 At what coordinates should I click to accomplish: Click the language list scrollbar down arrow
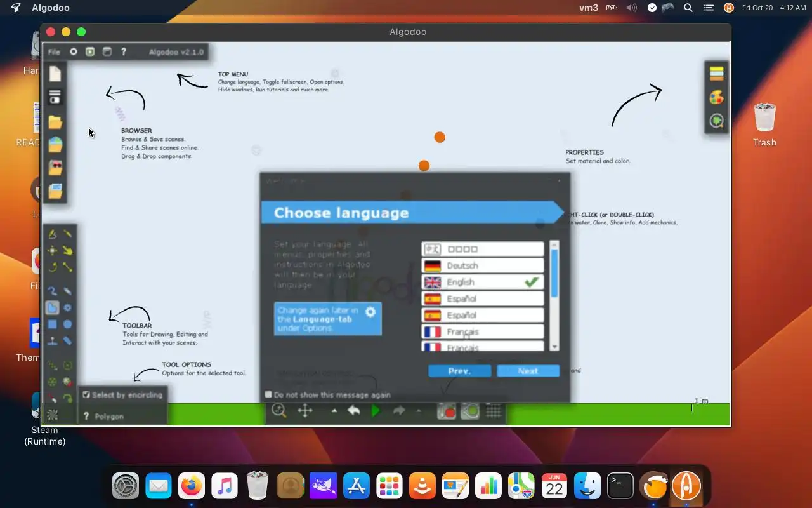(554, 347)
